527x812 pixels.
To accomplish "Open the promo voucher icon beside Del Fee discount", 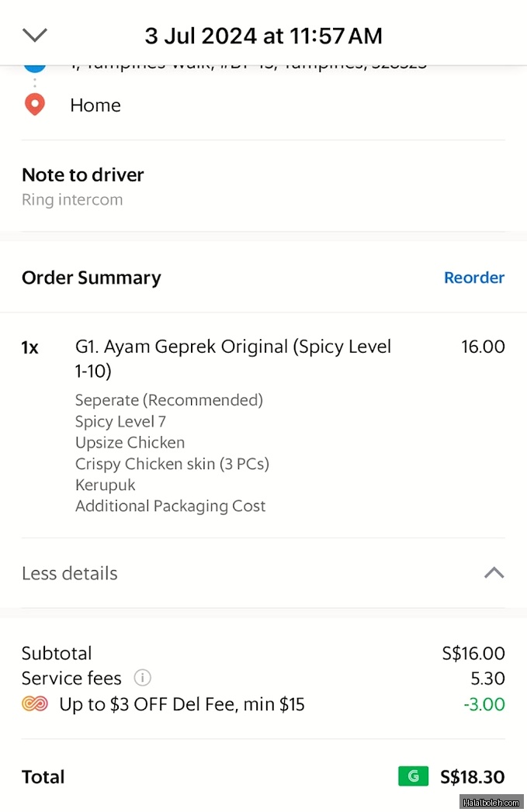I will pyautogui.click(x=34, y=704).
